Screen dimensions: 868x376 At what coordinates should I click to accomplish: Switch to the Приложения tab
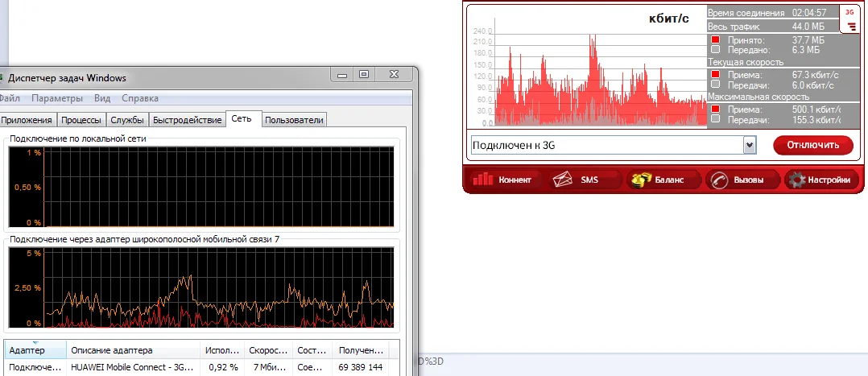[x=27, y=120]
